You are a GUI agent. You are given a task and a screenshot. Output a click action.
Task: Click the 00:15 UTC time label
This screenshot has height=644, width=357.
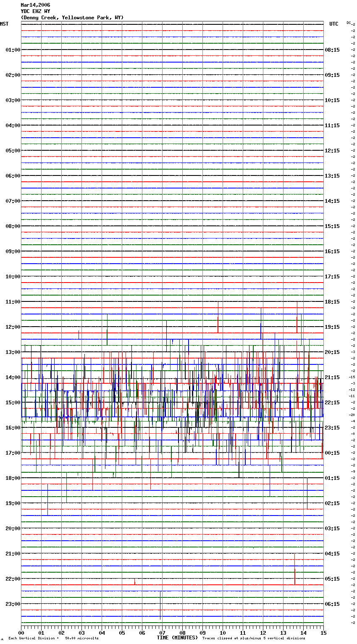tap(332, 453)
